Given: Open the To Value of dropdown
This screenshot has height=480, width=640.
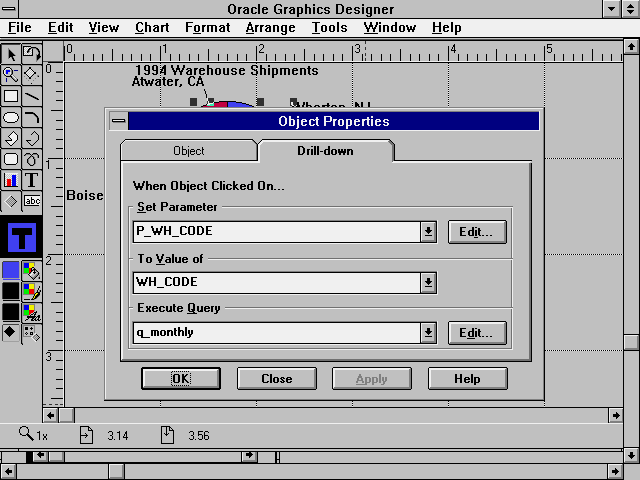Looking at the screenshot, I should point(428,283).
